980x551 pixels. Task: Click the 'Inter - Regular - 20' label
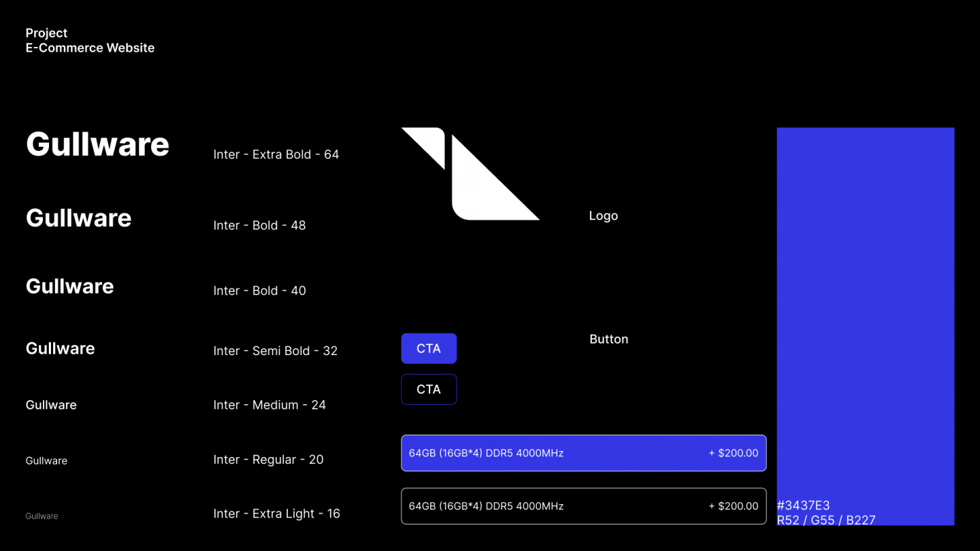click(x=268, y=460)
